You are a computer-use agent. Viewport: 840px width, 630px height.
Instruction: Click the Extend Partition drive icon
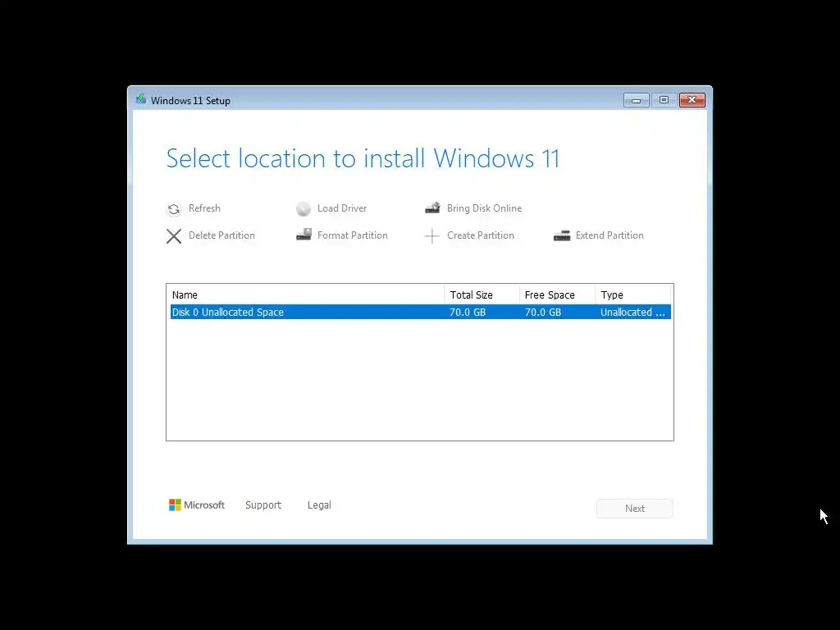pos(562,235)
